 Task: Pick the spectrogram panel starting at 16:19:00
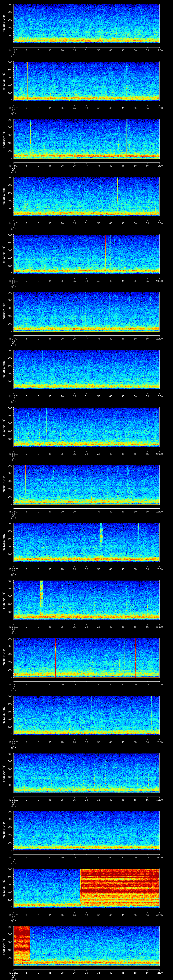pyautogui.click(x=86, y=196)
